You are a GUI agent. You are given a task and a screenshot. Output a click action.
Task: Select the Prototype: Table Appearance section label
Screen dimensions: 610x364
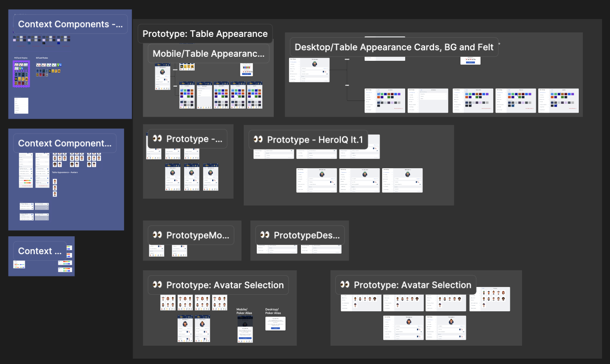(205, 34)
